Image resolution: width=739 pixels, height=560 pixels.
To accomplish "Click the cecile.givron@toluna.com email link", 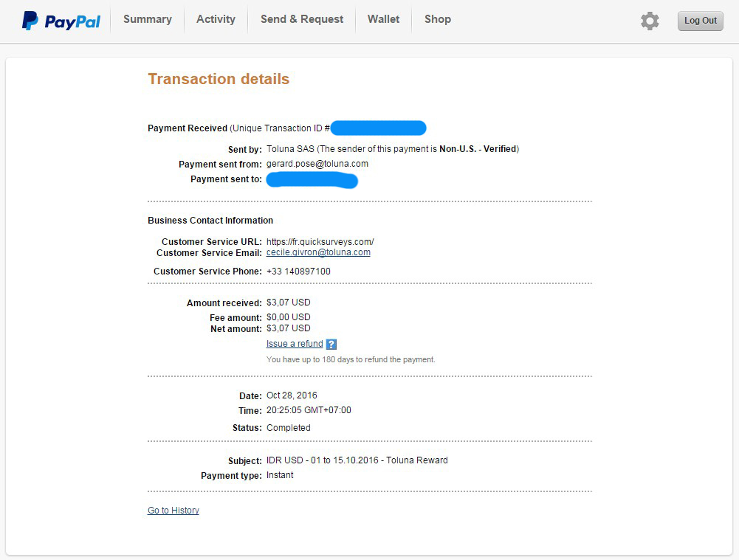I will click(x=318, y=252).
